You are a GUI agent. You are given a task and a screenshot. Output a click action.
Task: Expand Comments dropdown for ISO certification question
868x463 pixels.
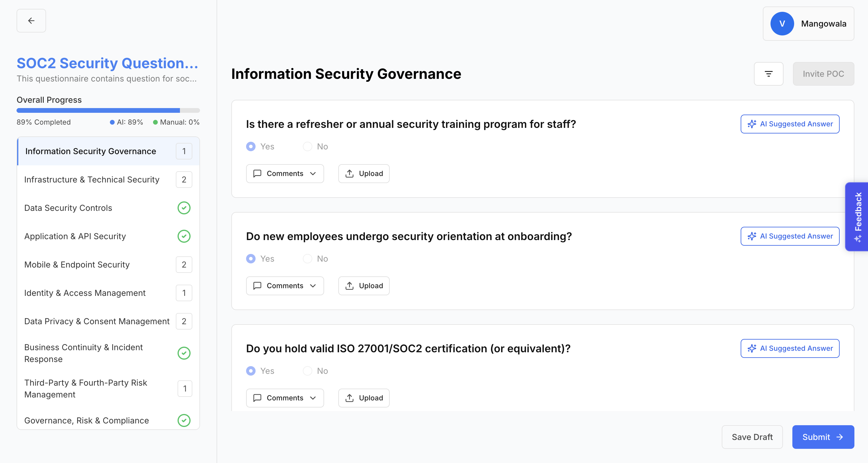pos(285,398)
